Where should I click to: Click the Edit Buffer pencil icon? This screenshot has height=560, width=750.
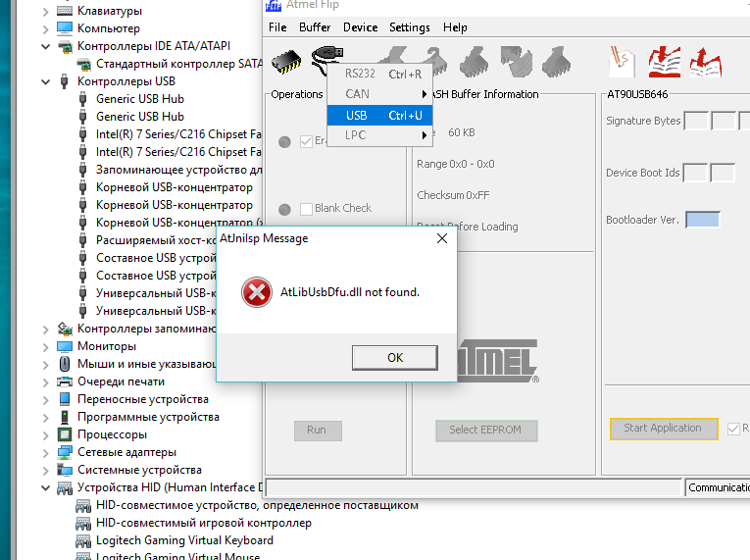click(x=622, y=62)
